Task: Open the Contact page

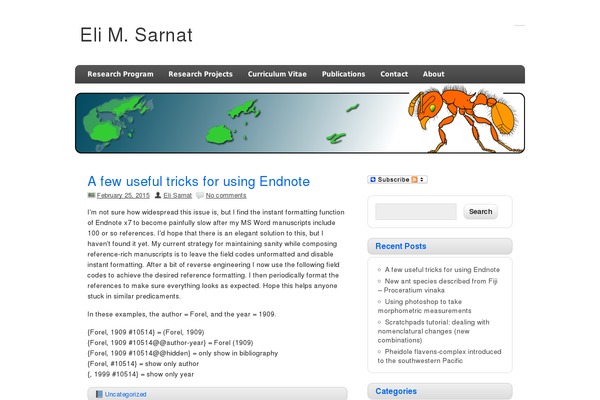Action: [394, 74]
